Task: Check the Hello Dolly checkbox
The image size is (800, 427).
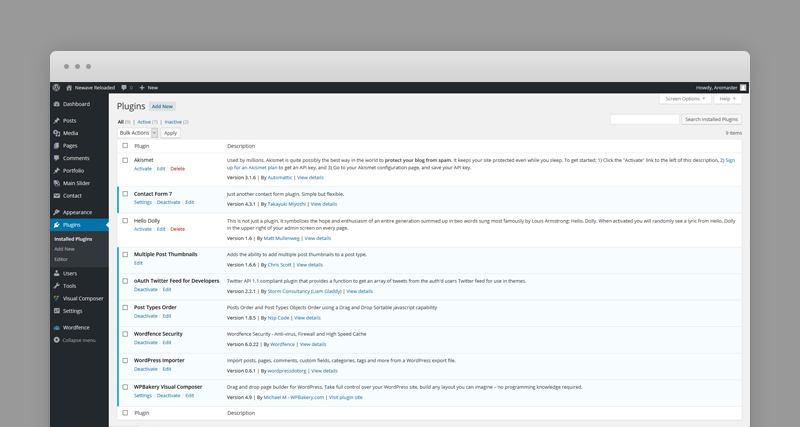Action: (x=125, y=221)
